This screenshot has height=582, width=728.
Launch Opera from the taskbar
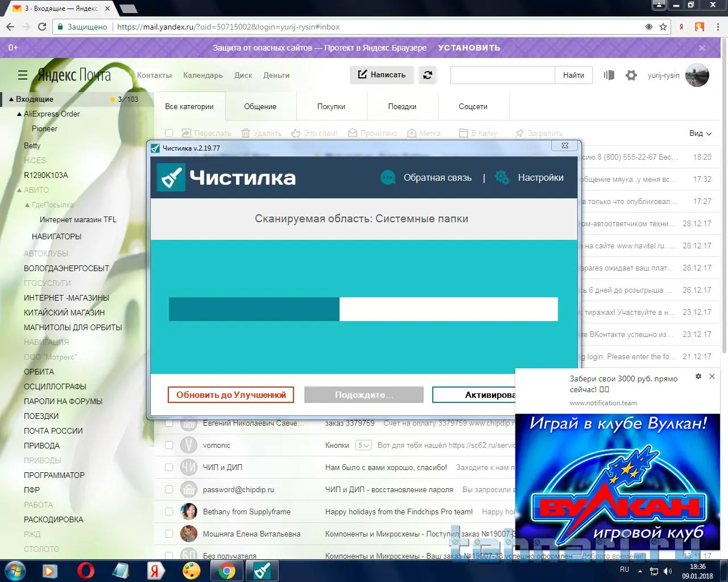coord(86,570)
